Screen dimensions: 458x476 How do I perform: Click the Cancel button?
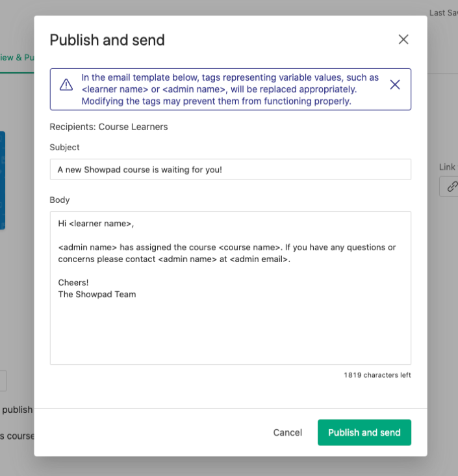(x=288, y=432)
